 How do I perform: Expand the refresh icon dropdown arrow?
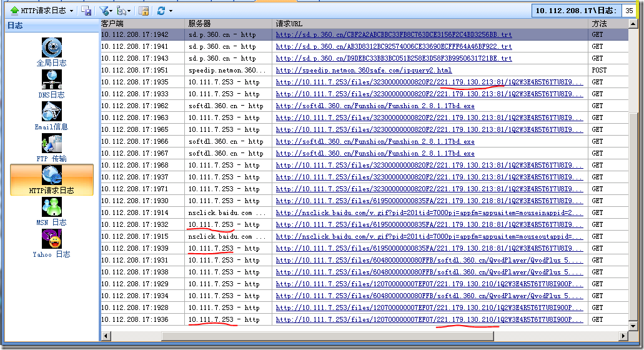(171, 11)
